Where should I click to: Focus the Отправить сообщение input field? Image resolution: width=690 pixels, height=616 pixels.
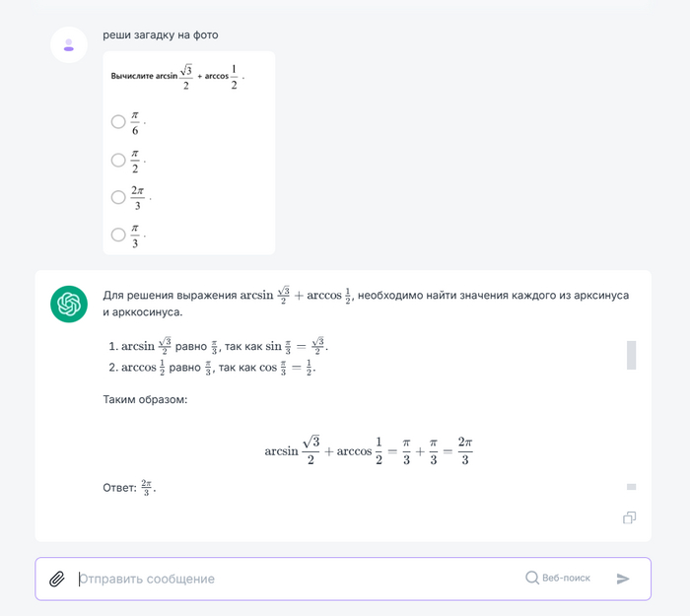pos(296,579)
